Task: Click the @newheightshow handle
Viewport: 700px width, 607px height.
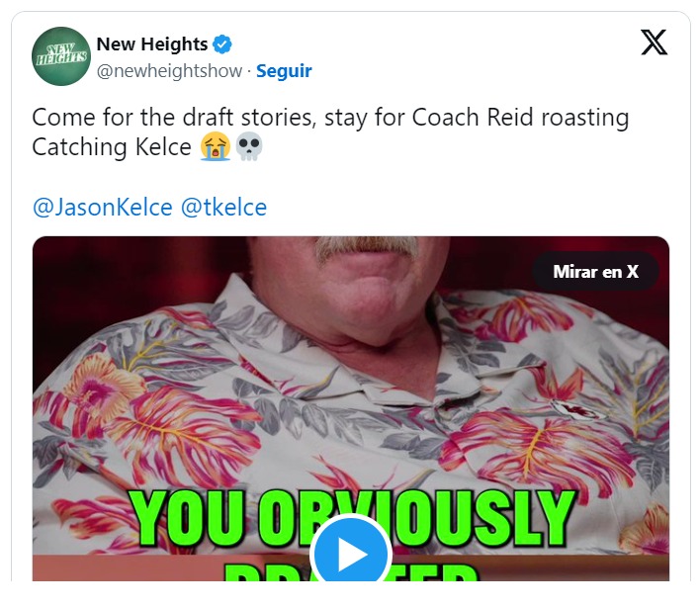Action: (x=170, y=71)
